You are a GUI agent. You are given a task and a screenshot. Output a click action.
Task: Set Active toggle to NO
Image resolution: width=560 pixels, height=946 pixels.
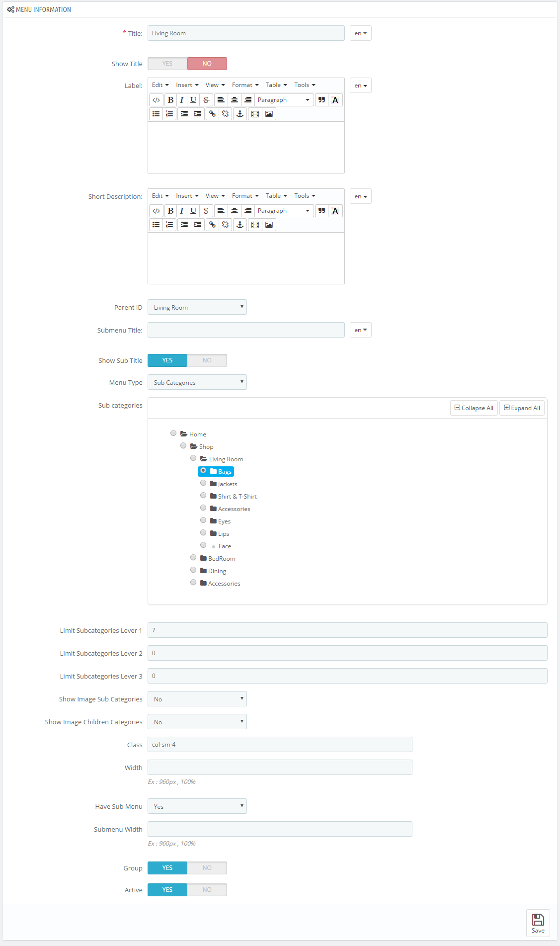207,890
